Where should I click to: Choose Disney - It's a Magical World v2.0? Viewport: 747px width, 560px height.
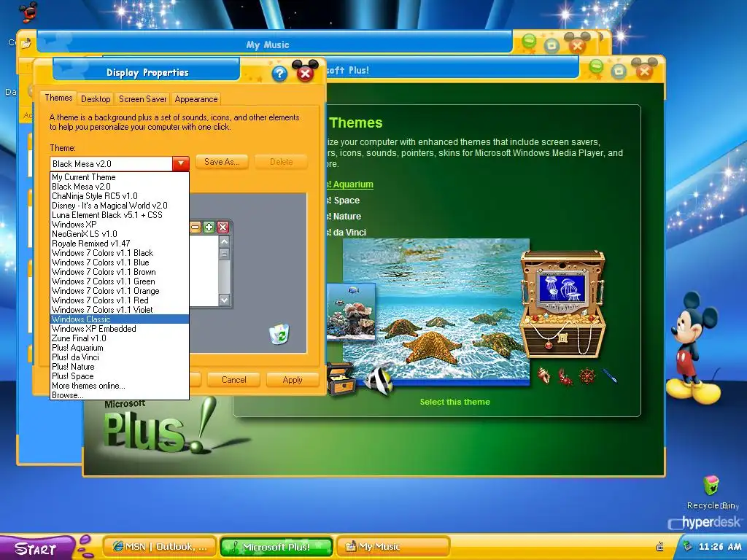pos(120,206)
